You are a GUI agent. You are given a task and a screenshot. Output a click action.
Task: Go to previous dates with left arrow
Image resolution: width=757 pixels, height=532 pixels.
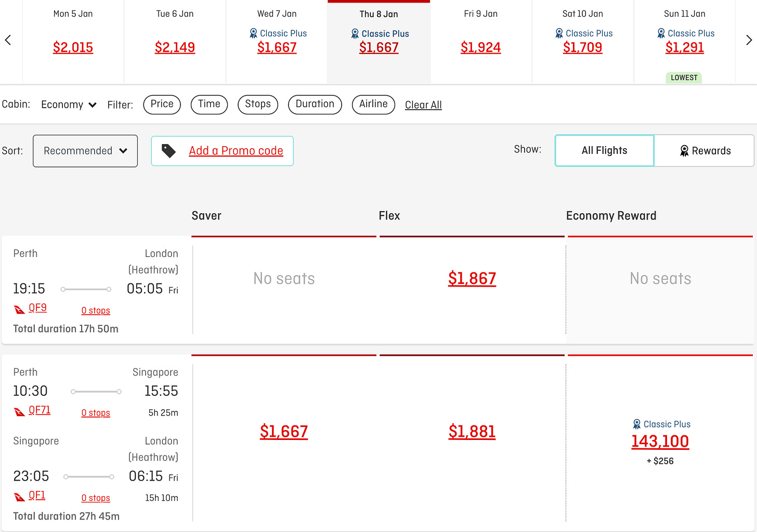[x=8, y=40]
